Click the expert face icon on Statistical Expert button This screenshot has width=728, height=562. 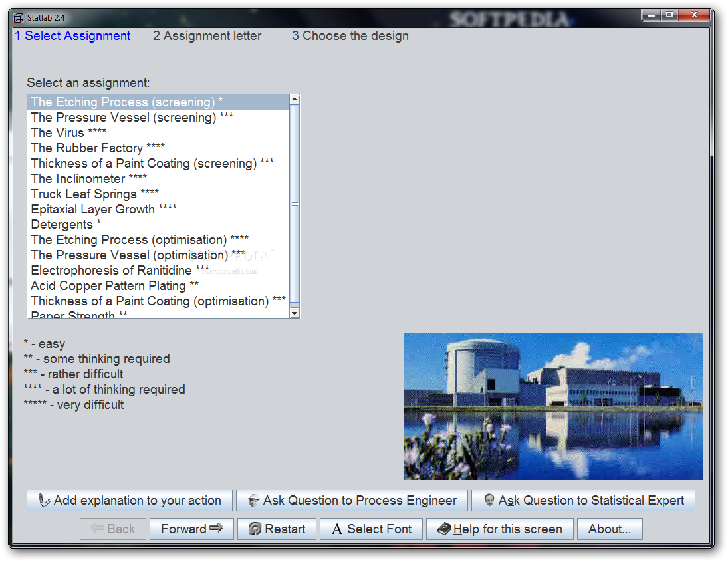pyautogui.click(x=489, y=500)
